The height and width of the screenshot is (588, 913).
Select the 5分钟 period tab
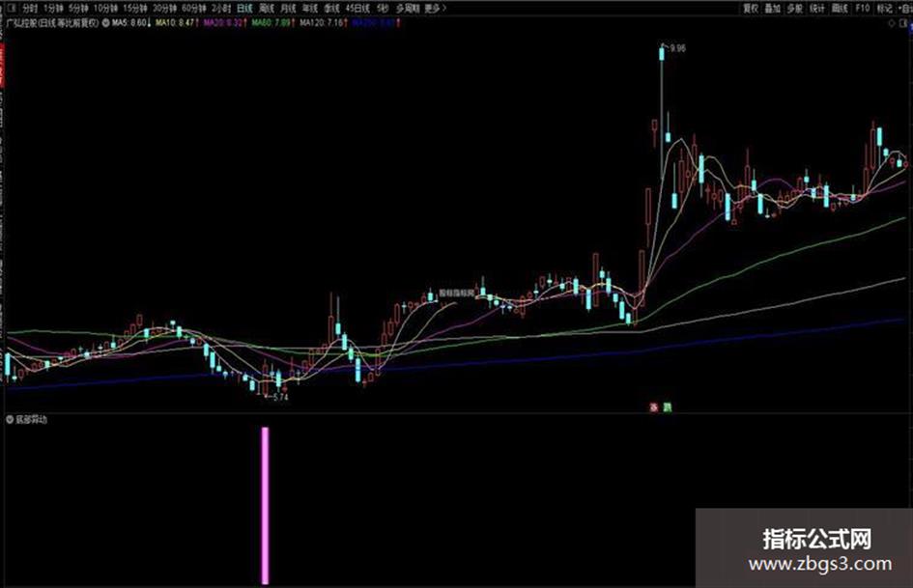click(78, 8)
